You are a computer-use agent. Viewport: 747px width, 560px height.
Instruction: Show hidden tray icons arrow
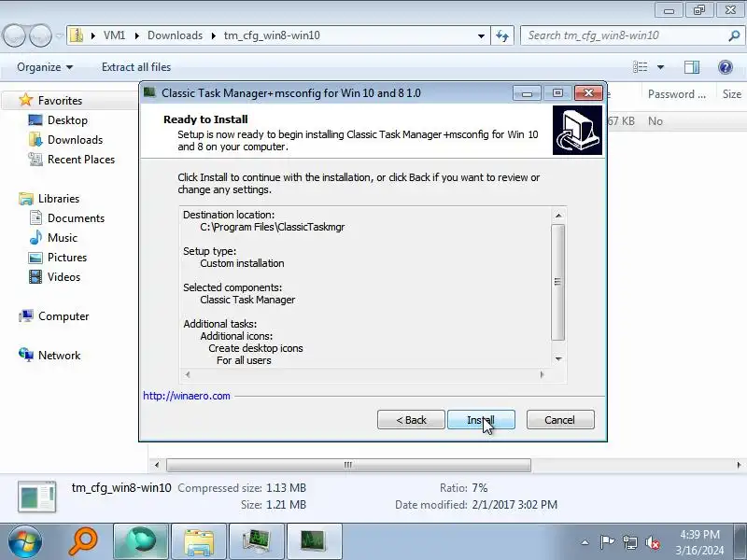(585, 542)
